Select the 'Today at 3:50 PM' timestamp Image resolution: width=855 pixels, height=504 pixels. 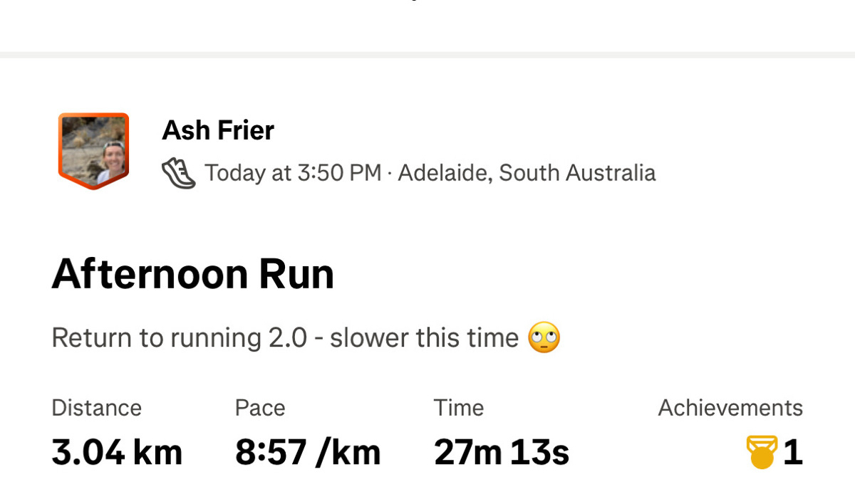[x=293, y=173]
